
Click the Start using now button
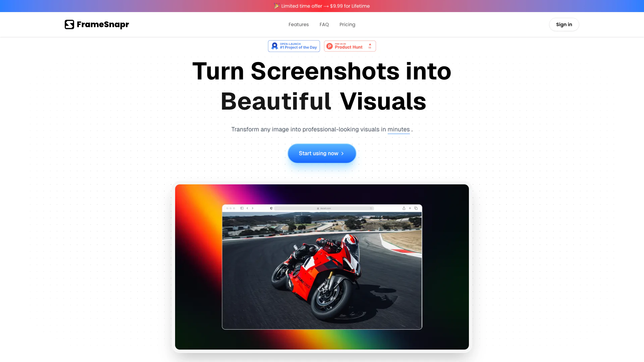[x=322, y=153]
